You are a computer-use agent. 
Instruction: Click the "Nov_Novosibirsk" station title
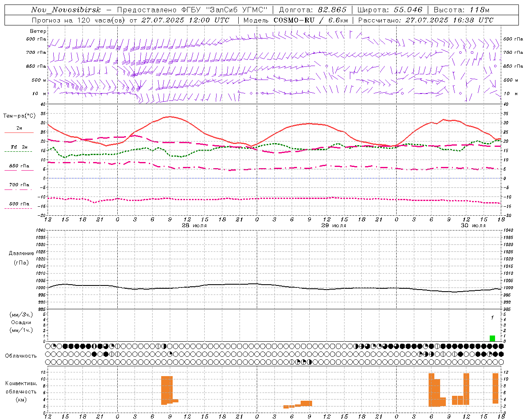(66, 10)
